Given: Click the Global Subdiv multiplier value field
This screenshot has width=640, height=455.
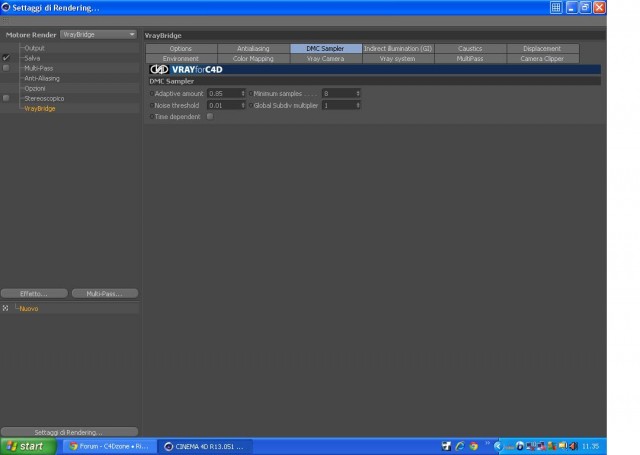Looking at the screenshot, I should (339, 105).
